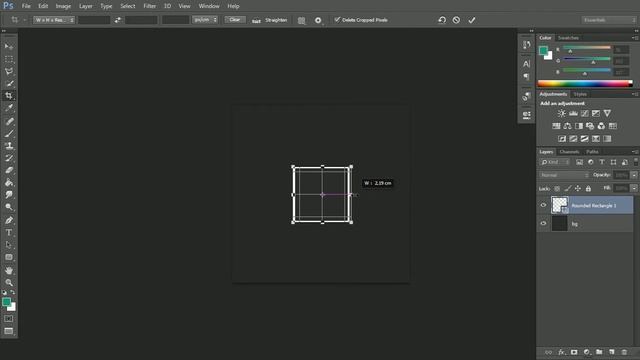Add a Color Balance adjustment

[567, 126]
